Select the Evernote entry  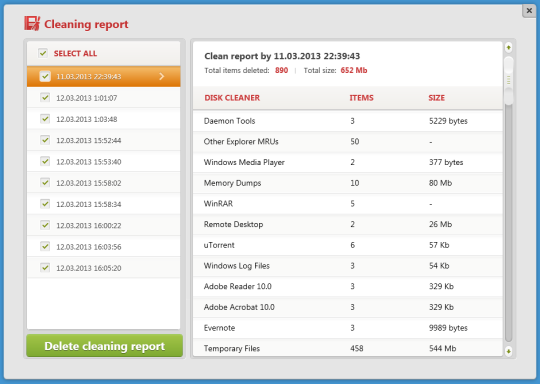[x=348, y=328]
